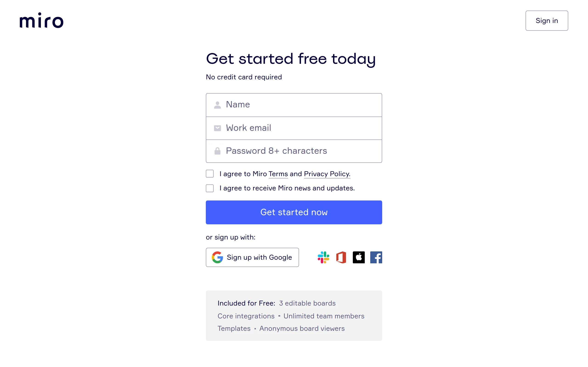Click the person icon in Name field
This screenshot has width=588, height=367.
tap(217, 105)
